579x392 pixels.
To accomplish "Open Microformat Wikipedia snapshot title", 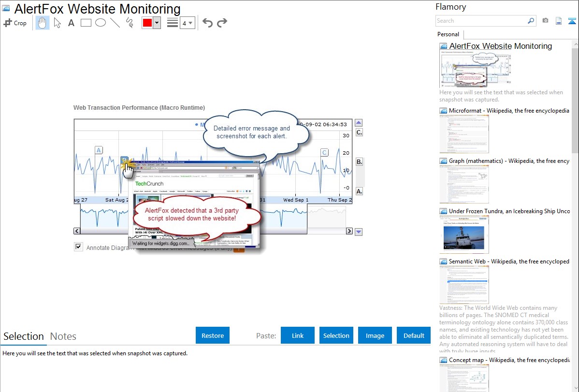I will click(x=509, y=111).
